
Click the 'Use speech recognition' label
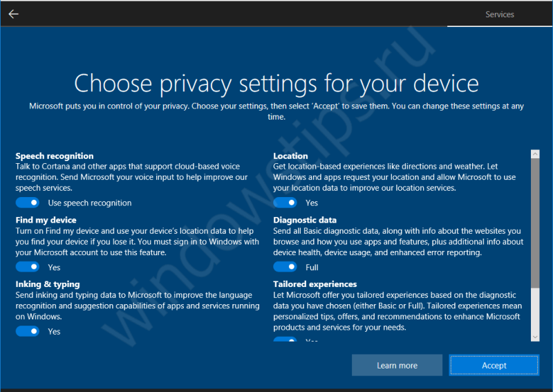tap(90, 203)
